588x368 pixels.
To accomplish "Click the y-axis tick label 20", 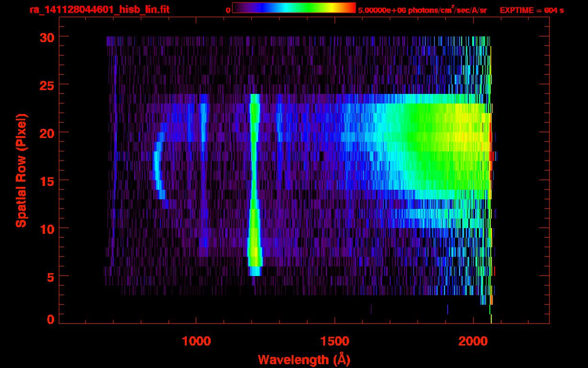I will tap(46, 133).
